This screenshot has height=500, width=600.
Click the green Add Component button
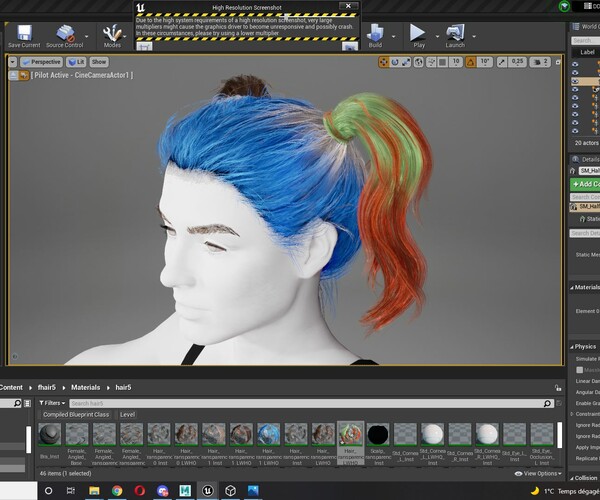click(585, 184)
